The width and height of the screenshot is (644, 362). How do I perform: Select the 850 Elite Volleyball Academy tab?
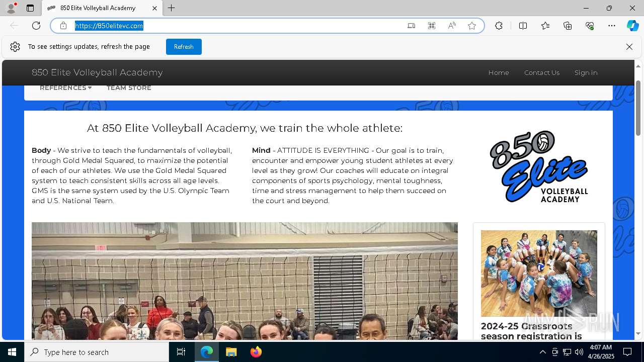pos(102,8)
